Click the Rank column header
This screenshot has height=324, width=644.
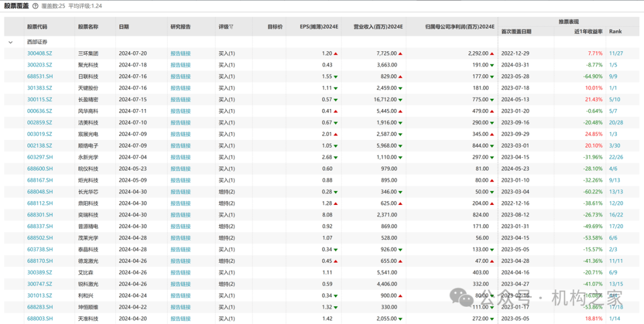[x=615, y=32]
